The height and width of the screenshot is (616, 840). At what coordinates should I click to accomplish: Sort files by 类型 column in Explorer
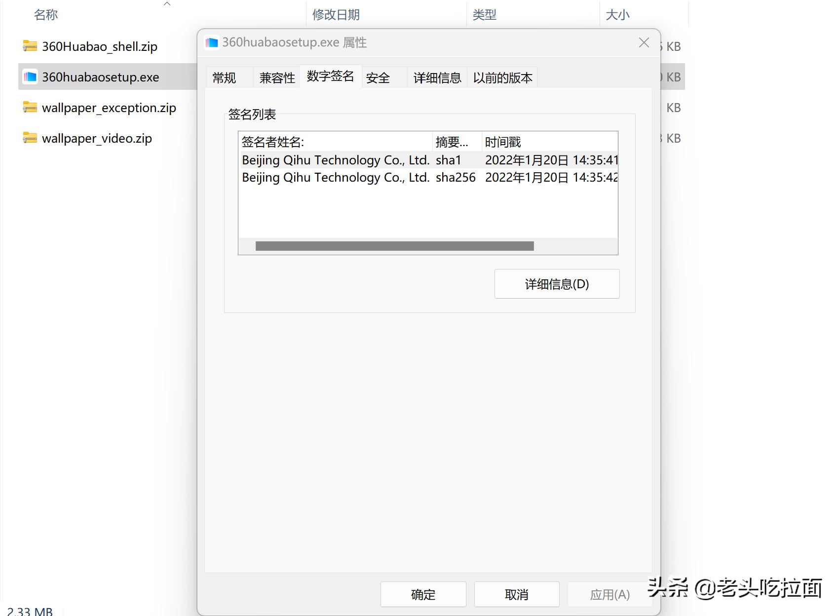coord(484,15)
